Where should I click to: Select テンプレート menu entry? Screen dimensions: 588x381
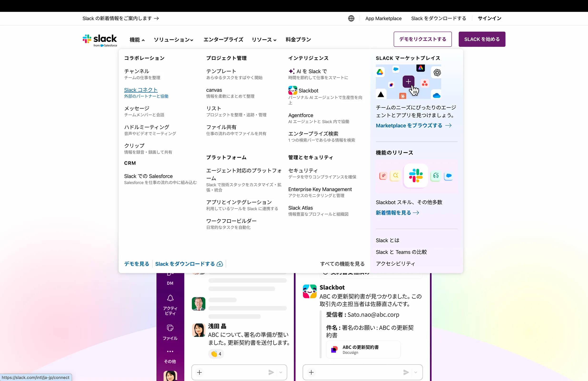click(x=234, y=74)
